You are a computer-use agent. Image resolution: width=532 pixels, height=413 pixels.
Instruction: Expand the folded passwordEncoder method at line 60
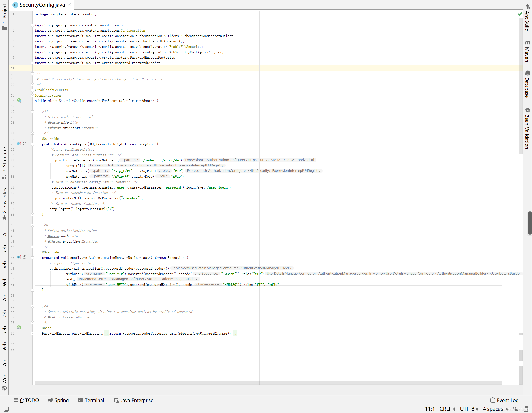click(x=32, y=333)
